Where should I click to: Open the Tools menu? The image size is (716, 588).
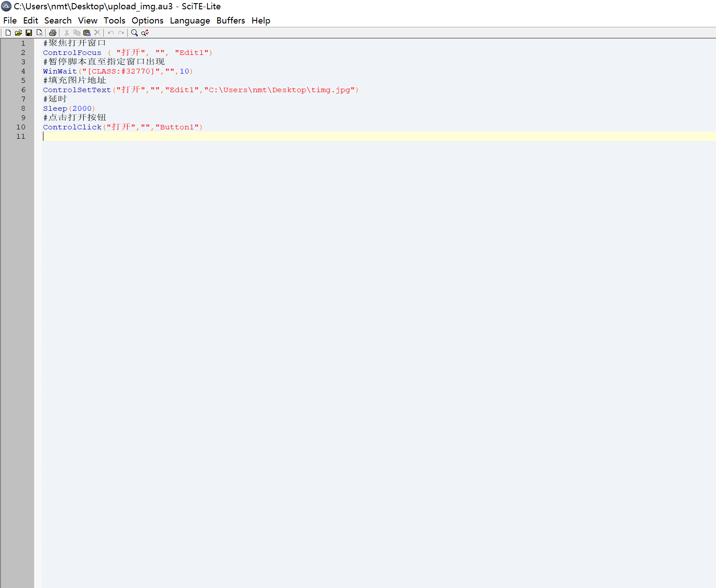click(x=114, y=21)
